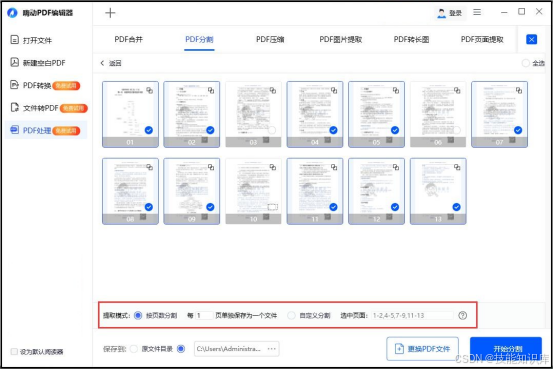Click the help question-mark icon beside 选中页面
Image resolution: width=553 pixels, height=370 pixels.
[462, 315]
